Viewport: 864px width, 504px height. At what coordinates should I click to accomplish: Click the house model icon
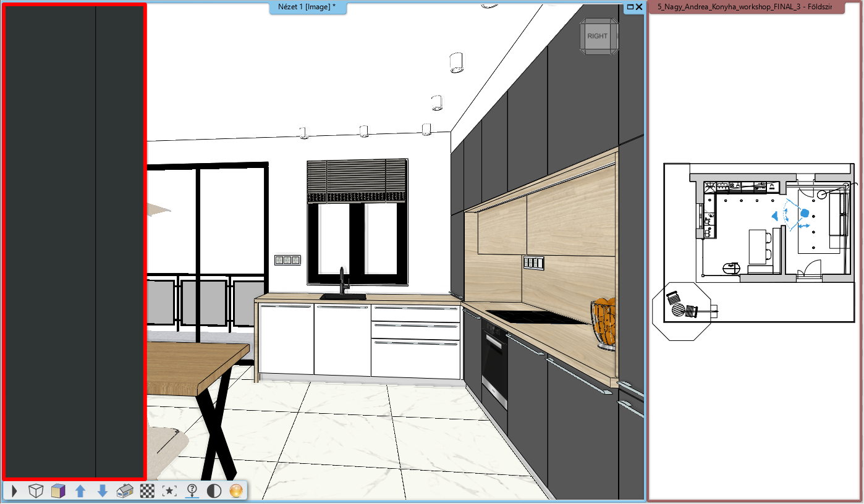click(125, 491)
